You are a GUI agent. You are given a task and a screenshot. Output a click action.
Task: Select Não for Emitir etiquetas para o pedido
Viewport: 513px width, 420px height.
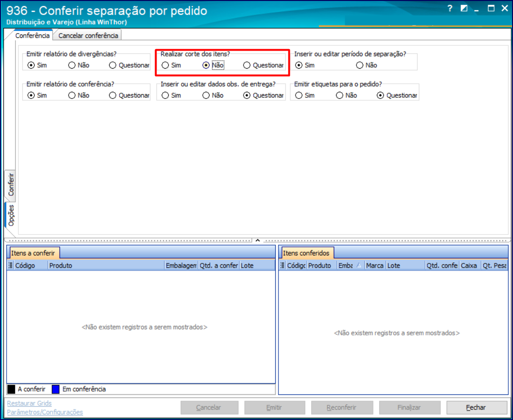346,95
